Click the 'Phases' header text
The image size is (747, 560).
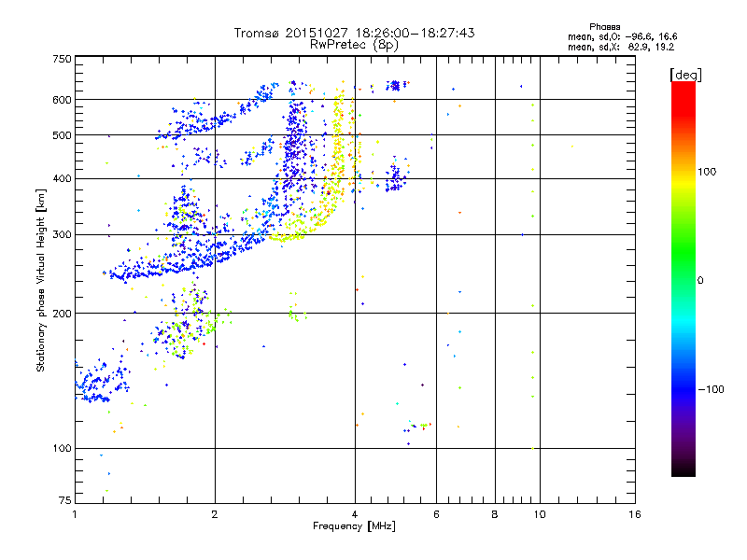click(x=604, y=27)
